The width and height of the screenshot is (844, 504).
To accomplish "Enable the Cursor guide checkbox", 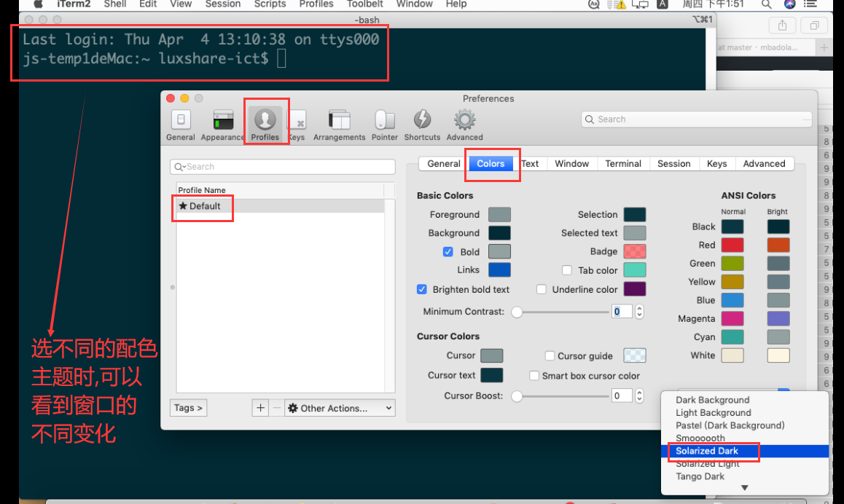I will coord(550,355).
